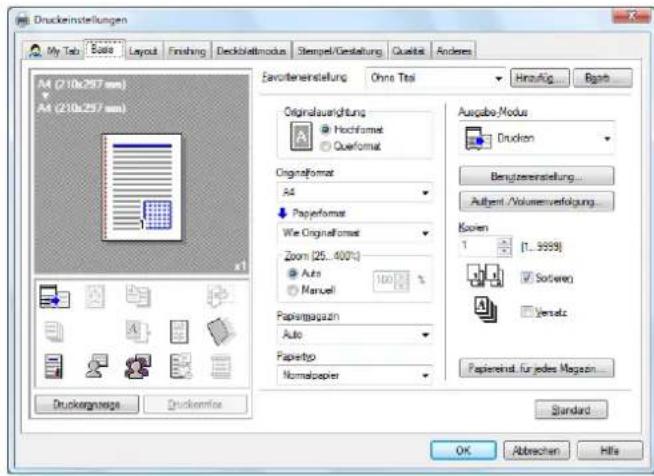Click the faded lined-list icon at the grid's bottom right
Viewport: 654px width, 476px height.
click(x=221, y=367)
